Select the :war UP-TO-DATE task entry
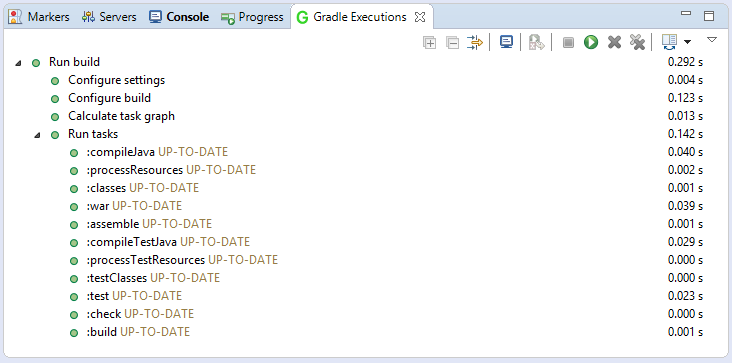 tap(134, 206)
